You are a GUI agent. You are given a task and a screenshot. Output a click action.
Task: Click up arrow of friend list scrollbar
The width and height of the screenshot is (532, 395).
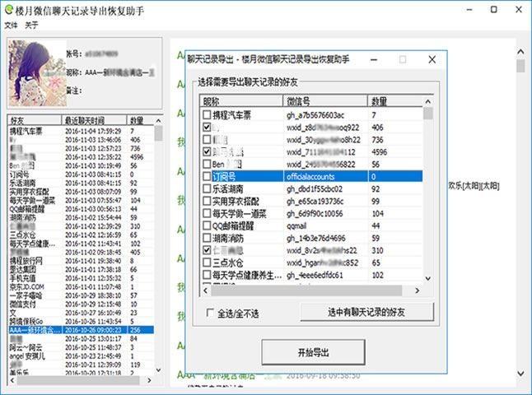tap(158, 121)
